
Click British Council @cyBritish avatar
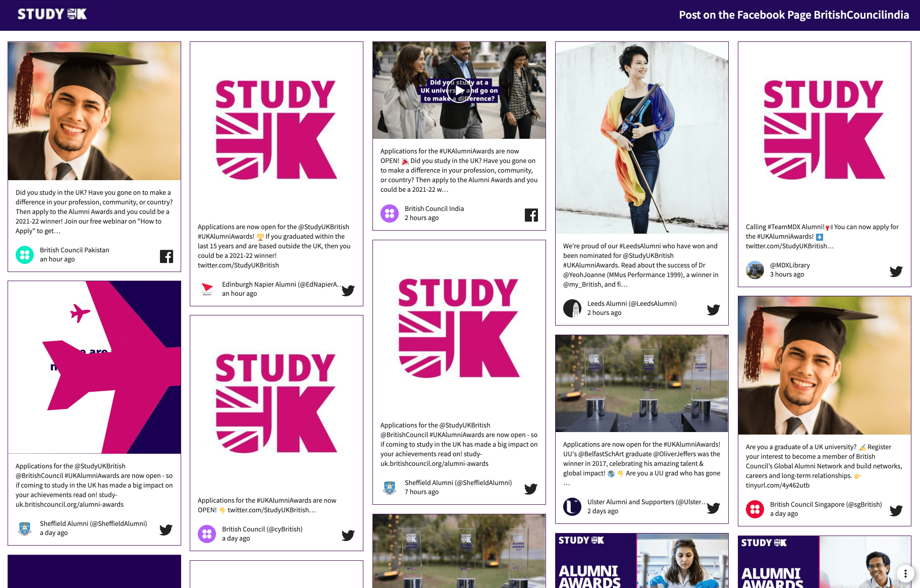[x=207, y=534]
